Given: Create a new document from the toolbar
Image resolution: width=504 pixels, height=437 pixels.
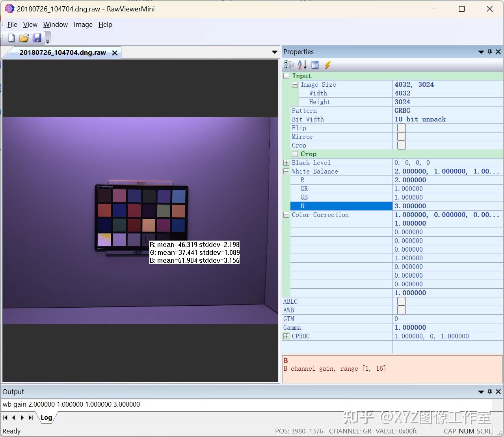Looking at the screenshot, I should pos(11,37).
